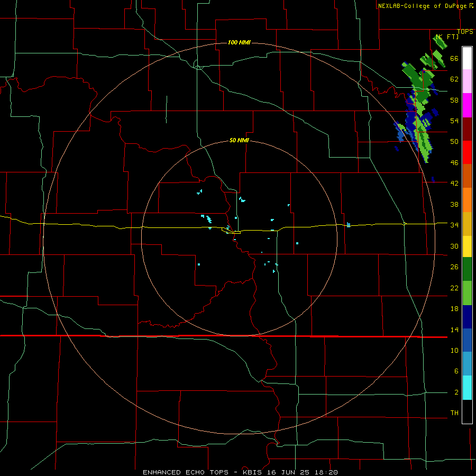Viewport: 476px width, 476px height.
Task: Click the medium blue 14 kft legend swatch
Action: (x=467, y=340)
